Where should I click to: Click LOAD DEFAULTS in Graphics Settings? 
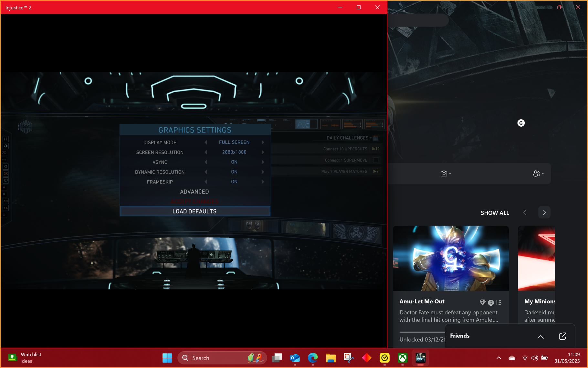point(195,211)
